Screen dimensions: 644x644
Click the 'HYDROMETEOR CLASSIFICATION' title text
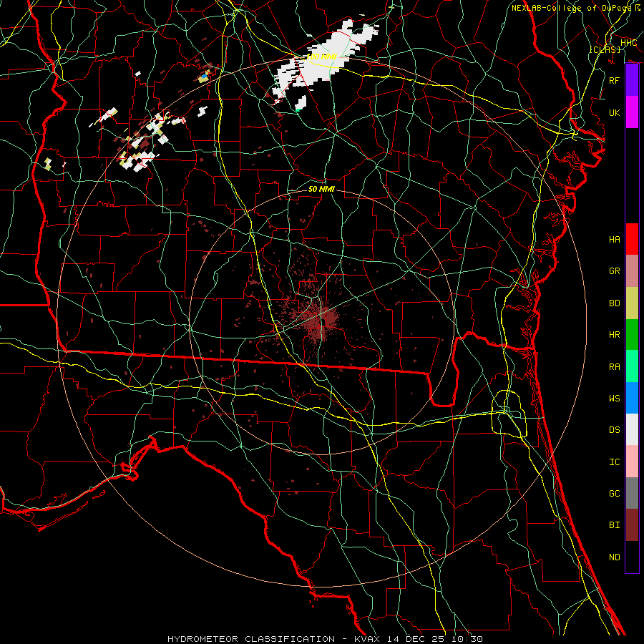tap(251, 639)
